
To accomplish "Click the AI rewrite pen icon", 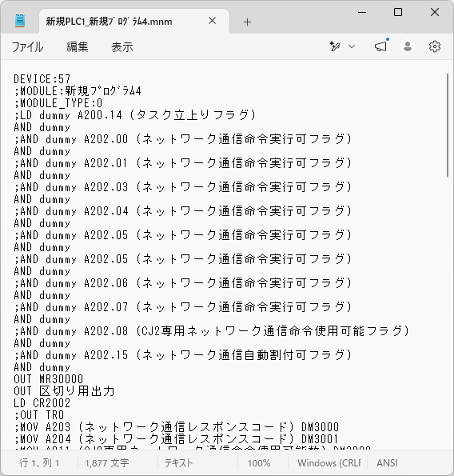I will click(335, 46).
